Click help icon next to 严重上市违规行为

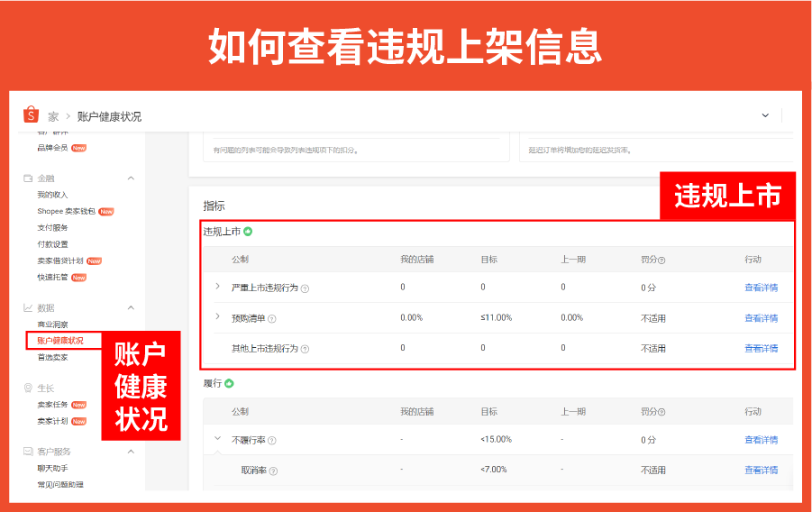click(x=305, y=288)
